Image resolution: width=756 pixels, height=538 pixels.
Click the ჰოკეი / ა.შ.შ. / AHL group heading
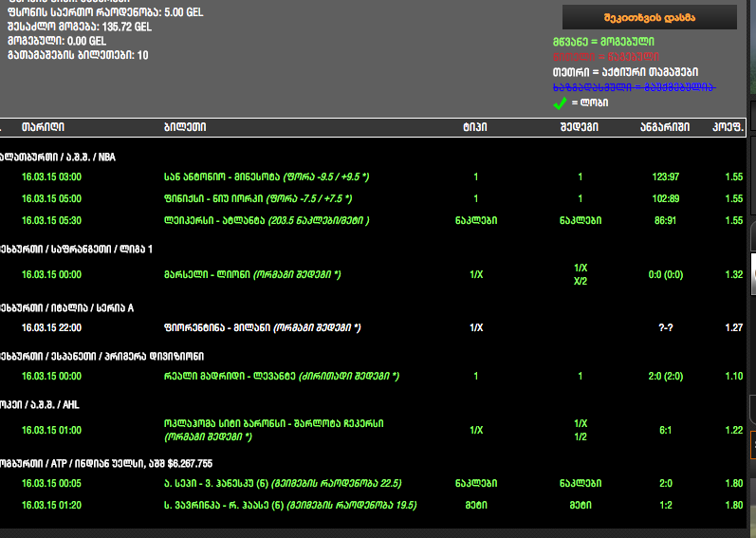[x=40, y=404]
